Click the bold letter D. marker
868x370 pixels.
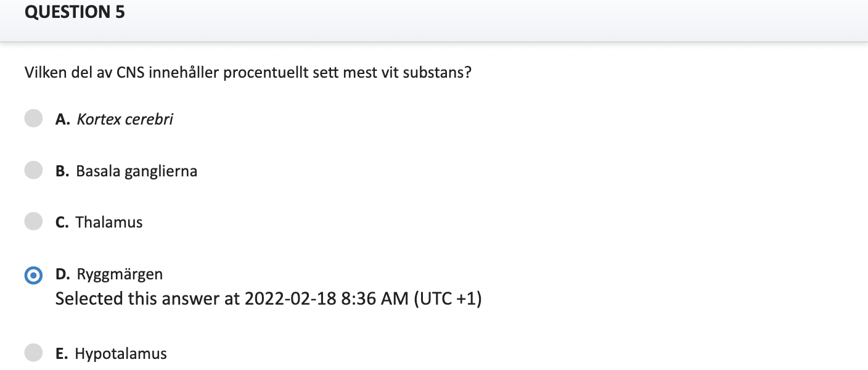click(62, 274)
